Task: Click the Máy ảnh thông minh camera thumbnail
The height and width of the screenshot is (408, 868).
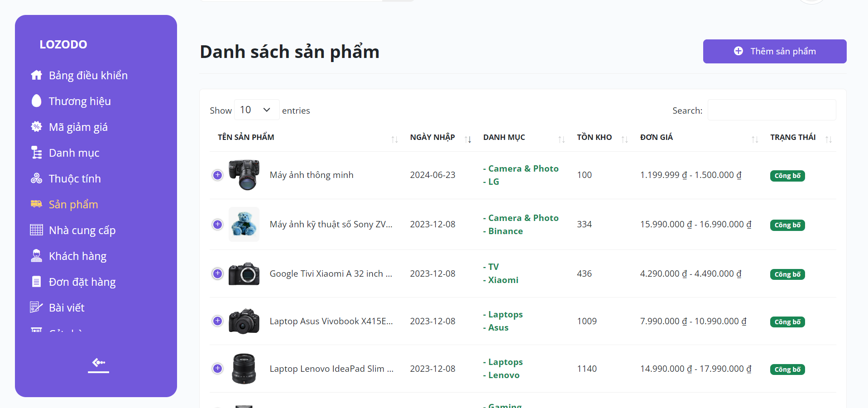Action: pyautogui.click(x=244, y=175)
